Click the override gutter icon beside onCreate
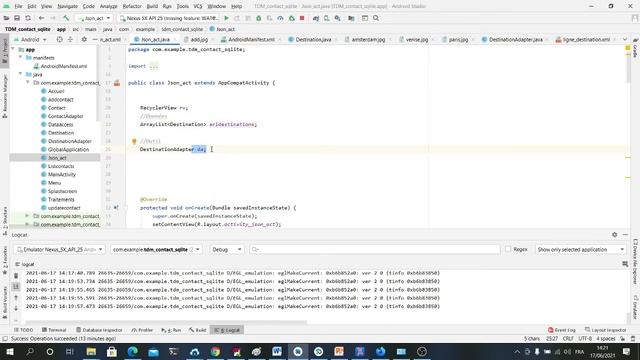The width and height of the screenshot is (640, 360). tap(116, 208)
